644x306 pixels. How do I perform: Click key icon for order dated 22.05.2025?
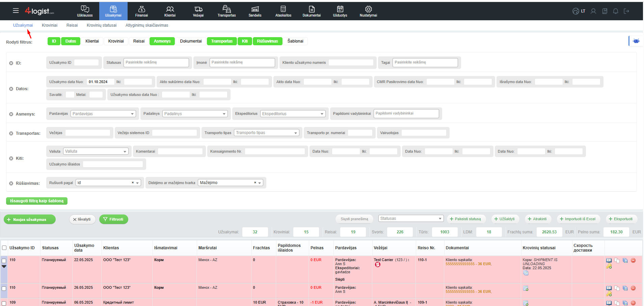[609, 266]
